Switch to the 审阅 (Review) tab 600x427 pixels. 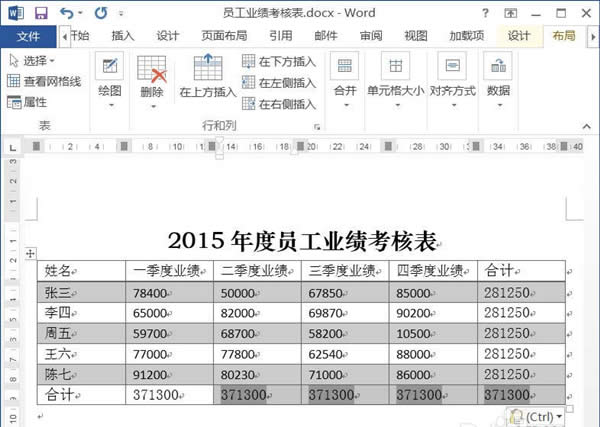[370, 36]
